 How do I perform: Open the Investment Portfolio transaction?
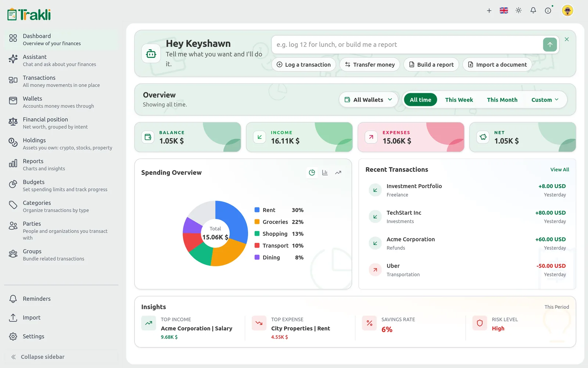(467, 190)
